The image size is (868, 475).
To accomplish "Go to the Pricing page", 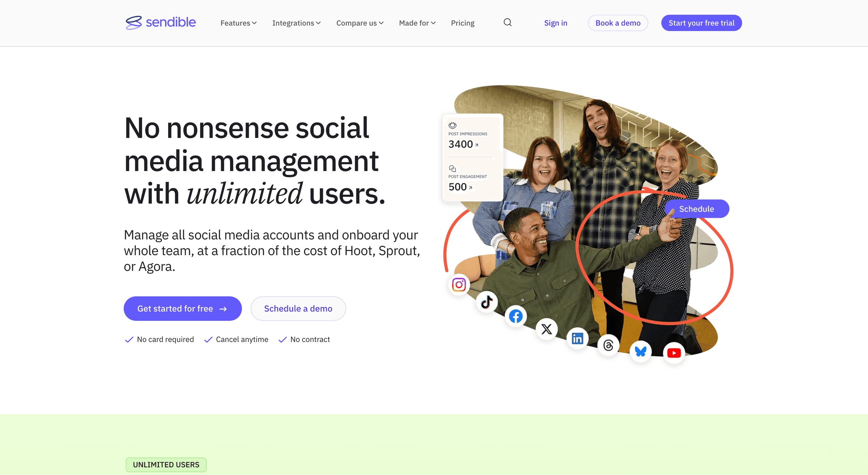I will pos(463,23).
